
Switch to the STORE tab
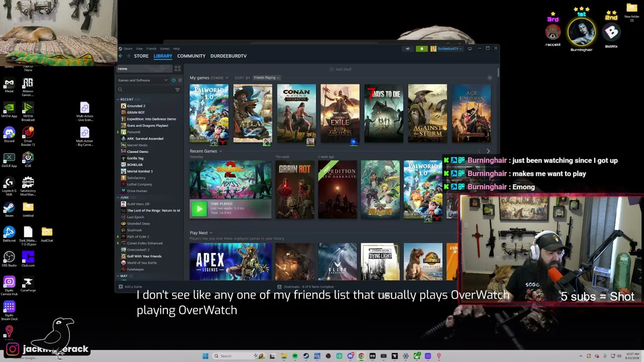(x=141, y=56)
